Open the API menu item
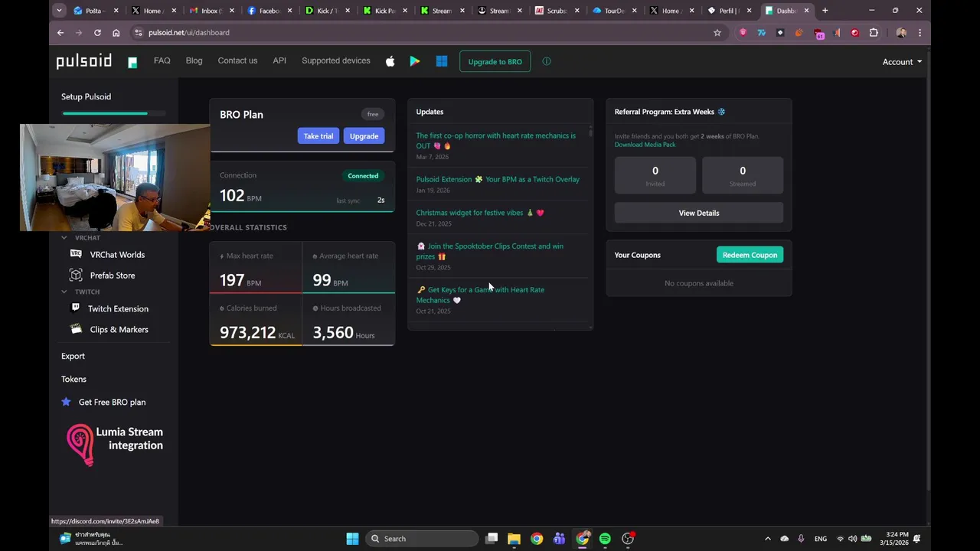 pyautogui.click(x=279, y=60)
